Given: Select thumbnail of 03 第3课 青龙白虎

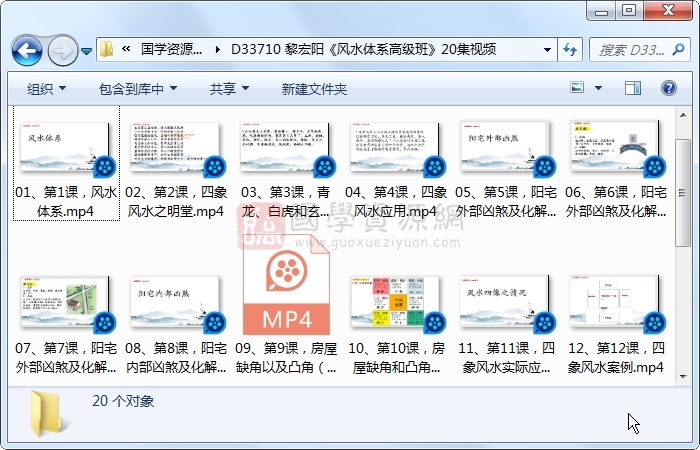Looking at the screenshot, I should [x=285, y=146].
